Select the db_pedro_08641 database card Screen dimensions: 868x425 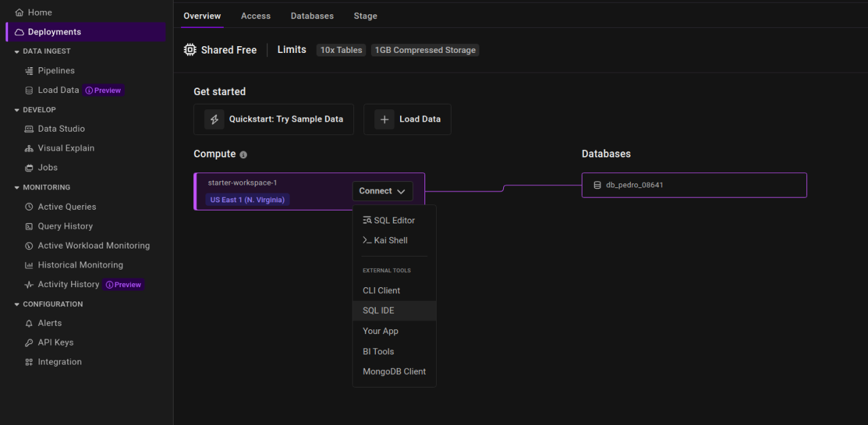tap(694, 185)
